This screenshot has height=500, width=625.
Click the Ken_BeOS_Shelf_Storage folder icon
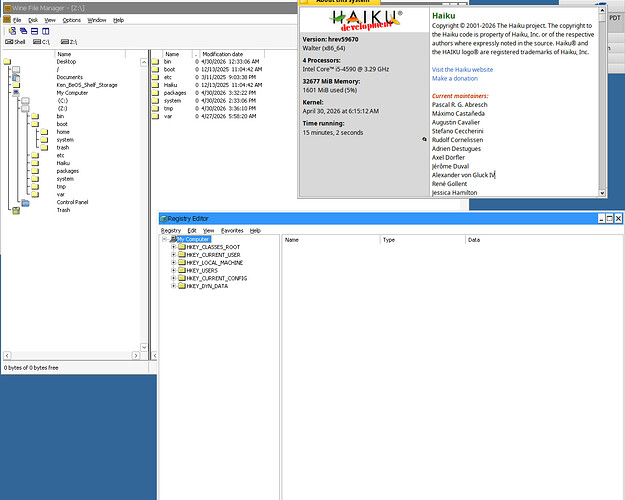point(16,85)
